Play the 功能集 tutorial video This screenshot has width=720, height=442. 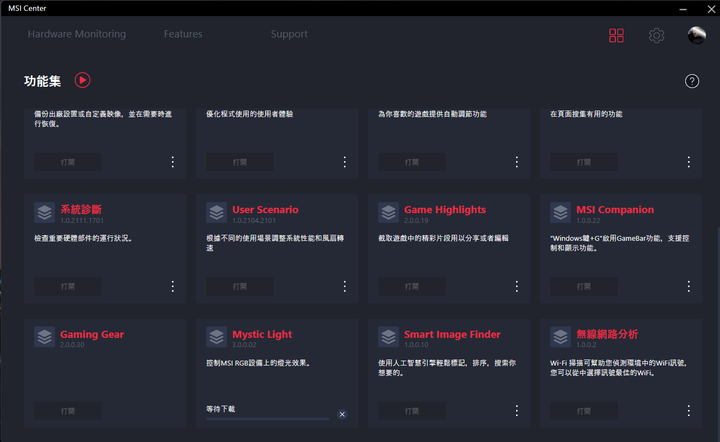tap(83, 80)
